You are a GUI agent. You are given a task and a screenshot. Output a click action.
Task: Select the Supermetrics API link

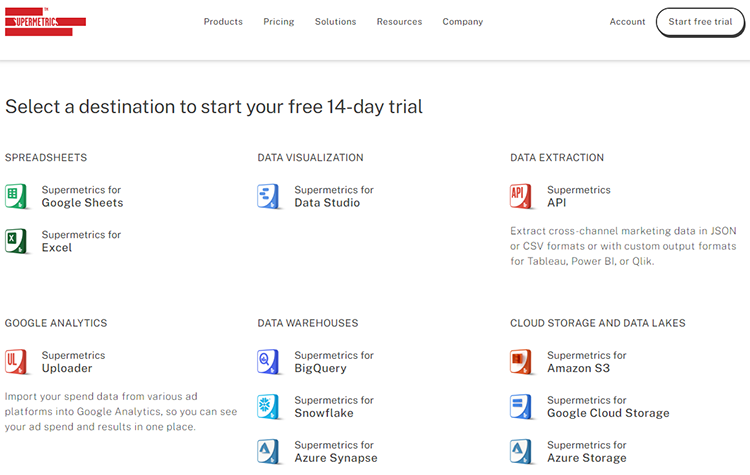pos(579,196)
